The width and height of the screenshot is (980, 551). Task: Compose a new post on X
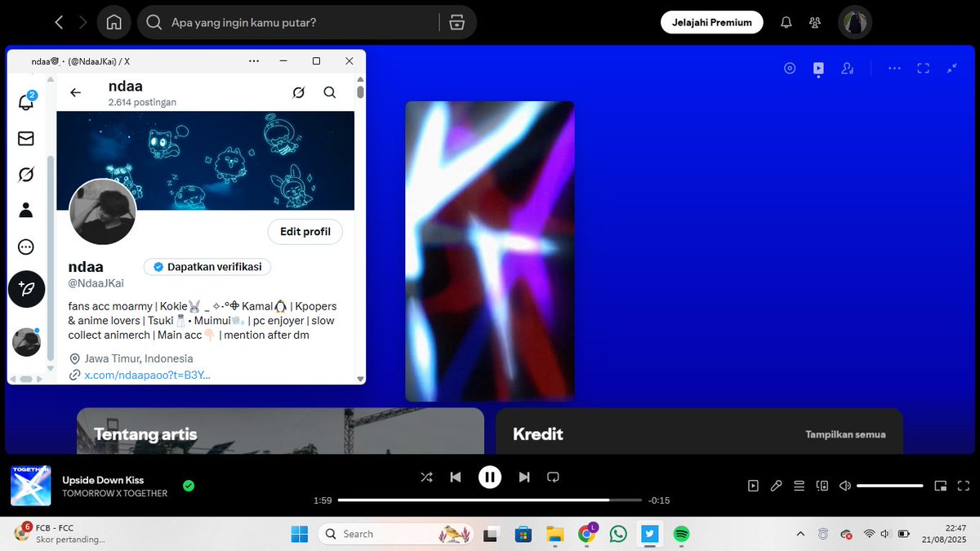point(26,289)
